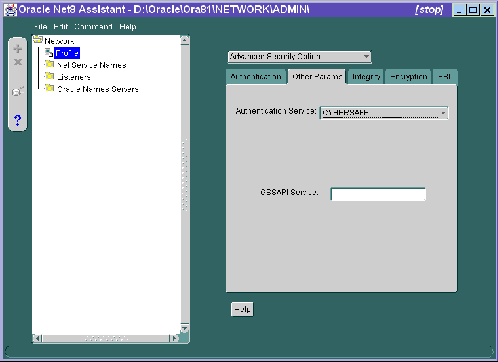Switch to the SSL tab
The image size is (498, 362).
pyautogui.click(x=445, y=77)
